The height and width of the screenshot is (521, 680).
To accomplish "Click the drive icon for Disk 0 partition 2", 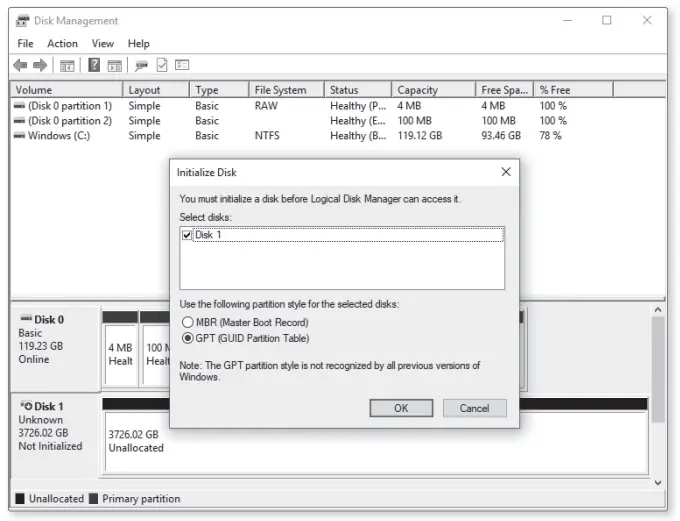I will tap(20, 121).
